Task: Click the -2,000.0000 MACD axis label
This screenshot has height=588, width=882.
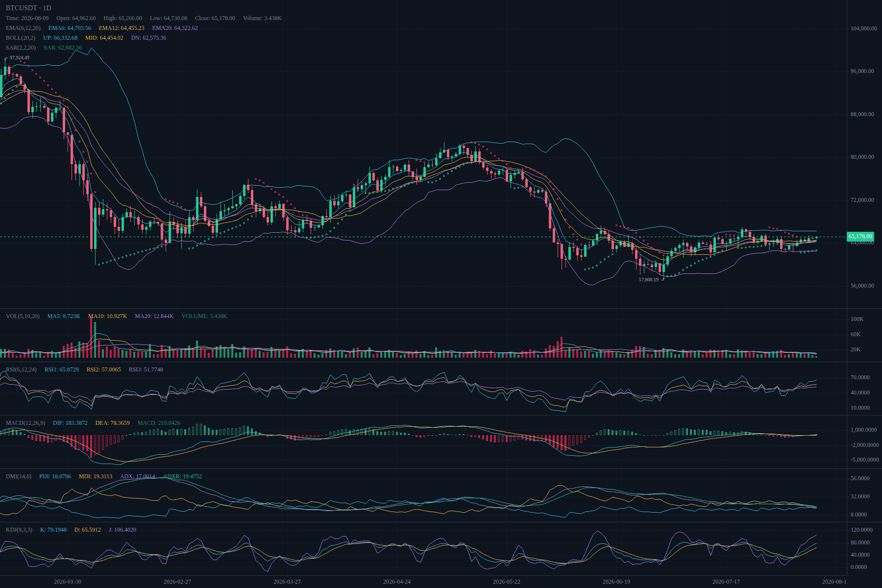Action: click(x=865, y=445)
